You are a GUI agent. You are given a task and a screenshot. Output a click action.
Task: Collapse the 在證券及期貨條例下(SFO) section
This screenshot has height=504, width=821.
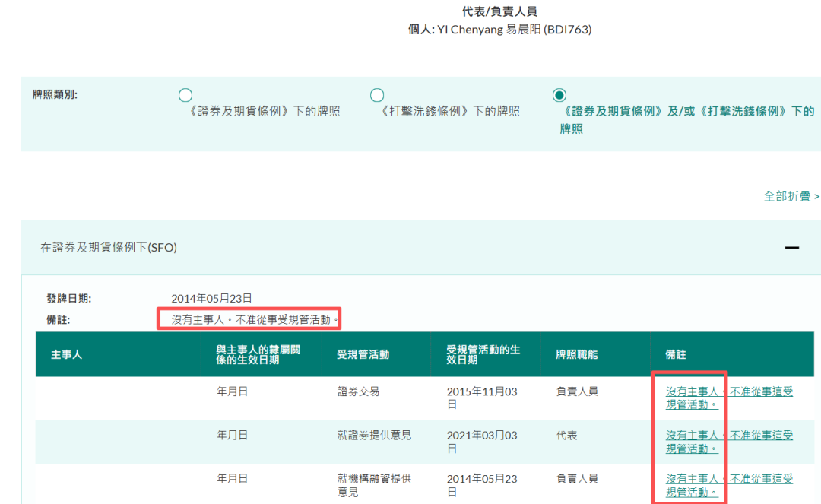pyautogui.click(x=792, y=247)
